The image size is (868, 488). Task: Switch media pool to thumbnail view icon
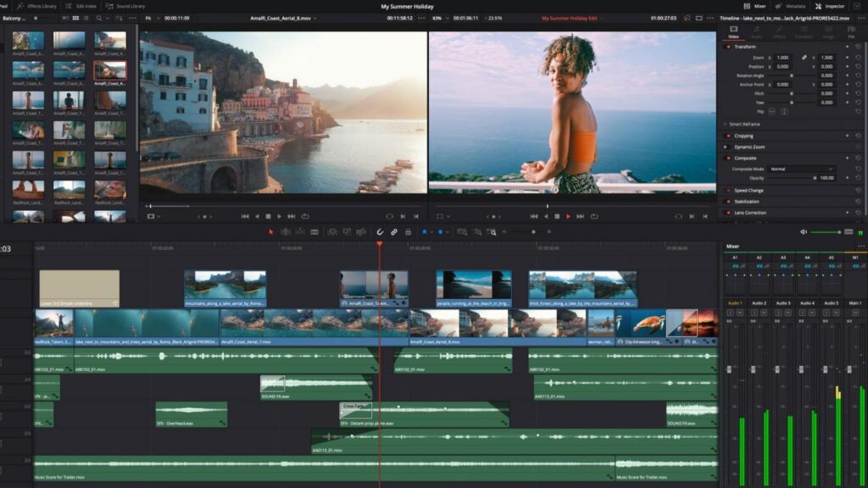75,19
